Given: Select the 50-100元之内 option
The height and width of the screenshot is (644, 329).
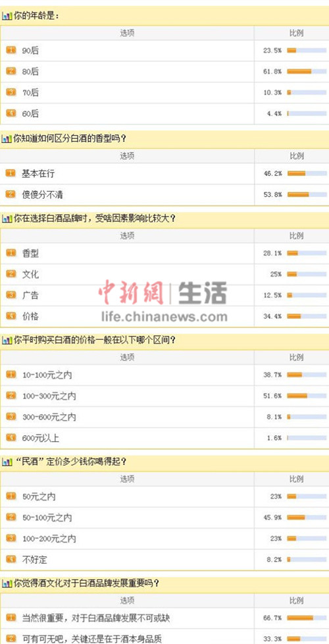Looking at the screenshot, I should point(128,518).
